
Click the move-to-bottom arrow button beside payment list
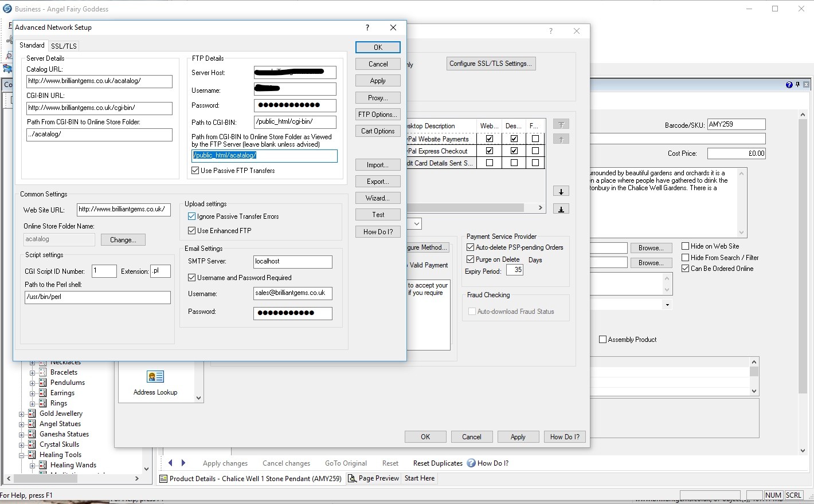tap(561, 209)
